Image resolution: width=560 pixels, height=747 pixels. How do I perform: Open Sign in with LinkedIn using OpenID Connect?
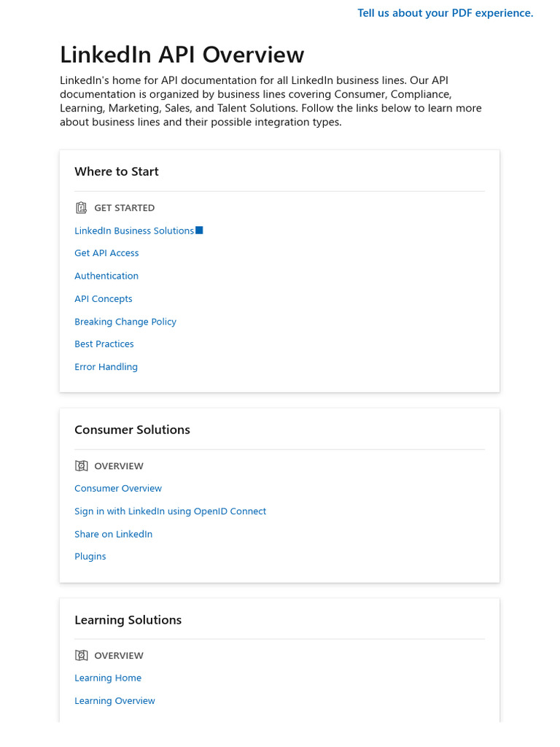(170, 511)
